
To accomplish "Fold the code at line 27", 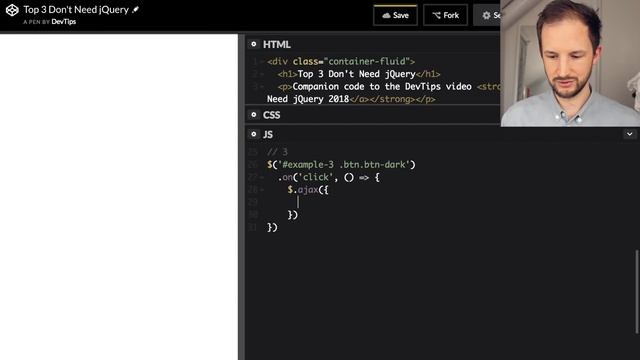I will (261, 178).
